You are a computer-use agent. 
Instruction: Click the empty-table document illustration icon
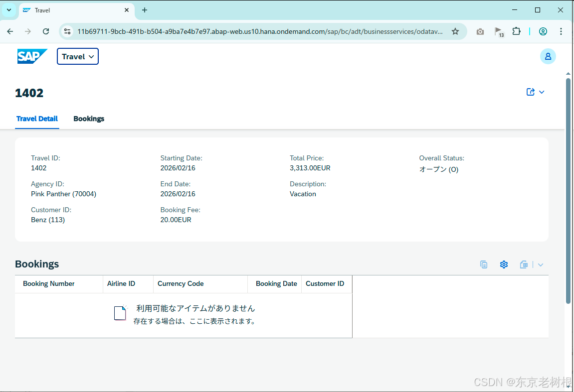[120, 313]
